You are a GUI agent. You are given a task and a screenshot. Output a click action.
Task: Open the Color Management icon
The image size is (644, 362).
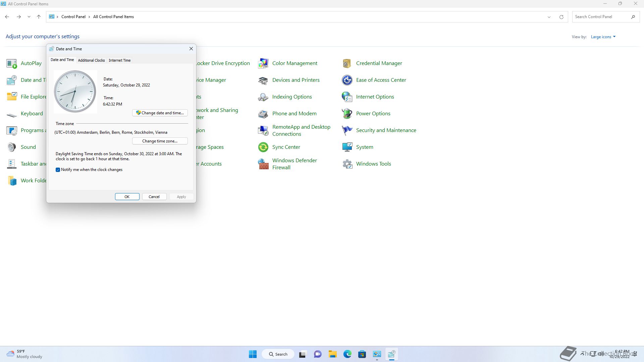263,63
